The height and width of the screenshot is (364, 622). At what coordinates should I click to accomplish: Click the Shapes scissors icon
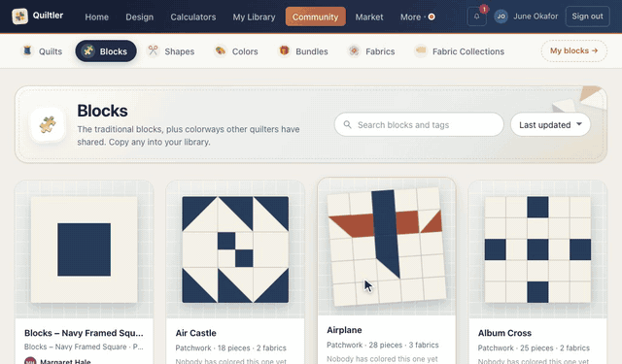(x=154, y=50)
